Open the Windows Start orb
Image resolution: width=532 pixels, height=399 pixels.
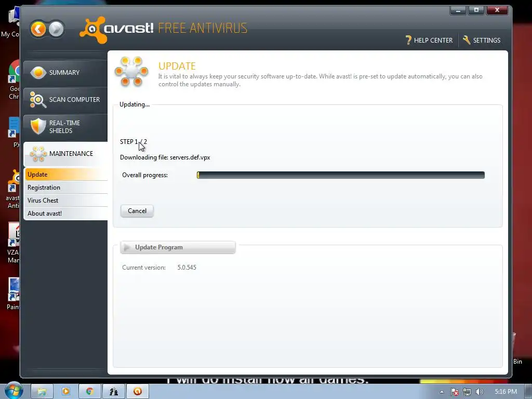point(14,391)
